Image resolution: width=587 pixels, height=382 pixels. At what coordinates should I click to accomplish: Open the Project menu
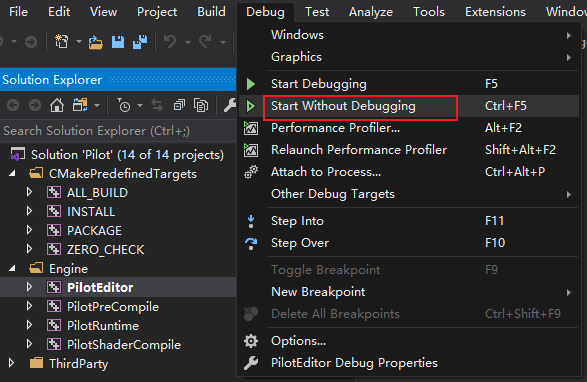point(157,12)
